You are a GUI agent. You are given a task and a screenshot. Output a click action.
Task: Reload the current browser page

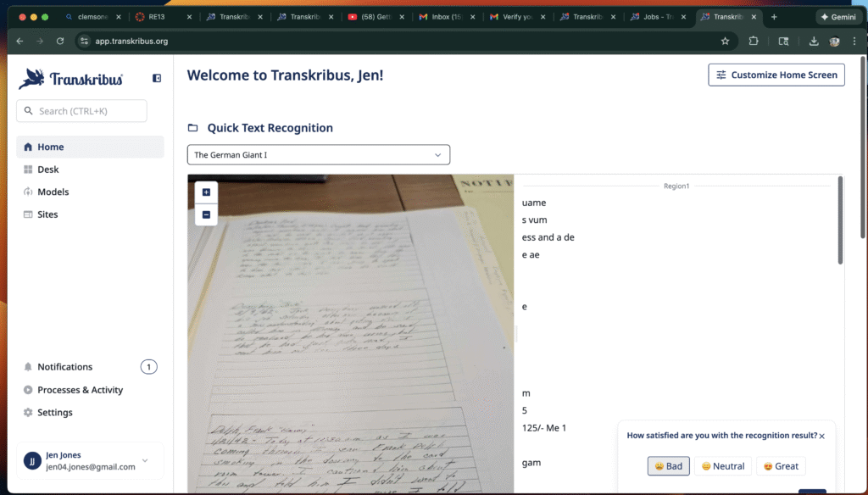pos(60,41)
